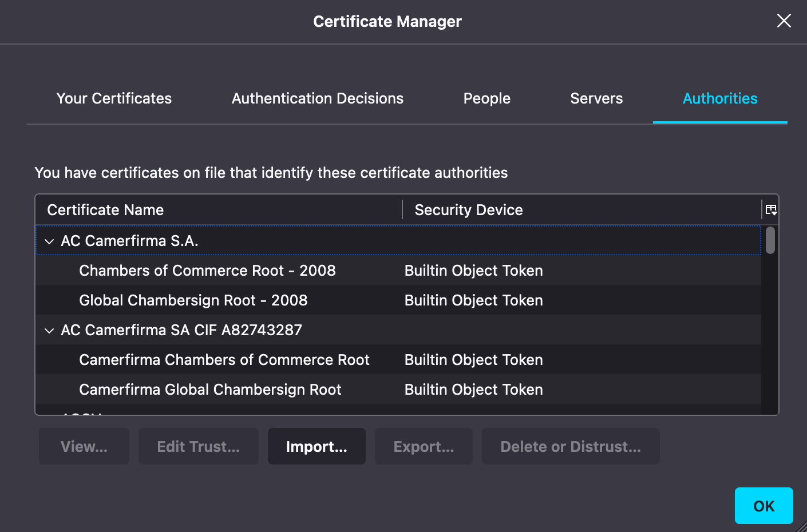Collapse the AC Camerfirma S.A. group
The height and width of the screenshot is (532, 807).
(49, 241)
